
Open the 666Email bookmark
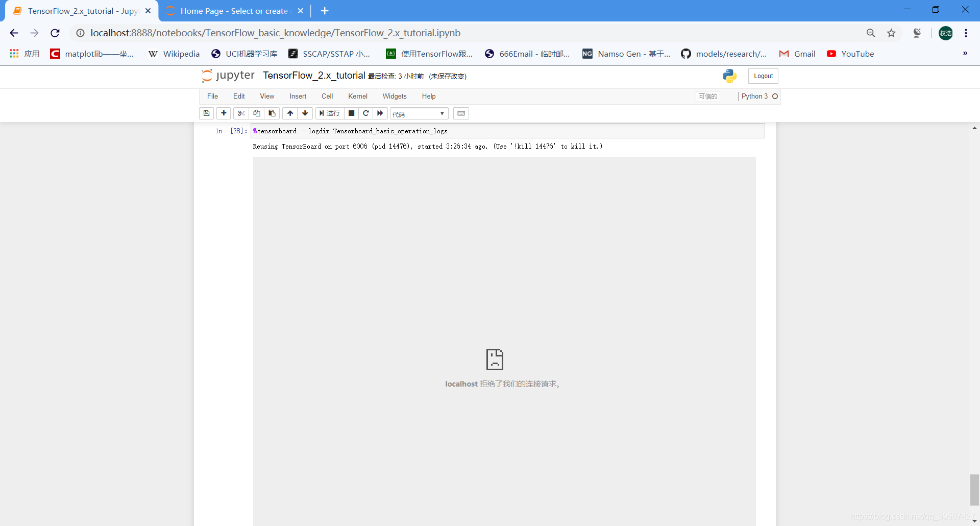pos(527,54)
